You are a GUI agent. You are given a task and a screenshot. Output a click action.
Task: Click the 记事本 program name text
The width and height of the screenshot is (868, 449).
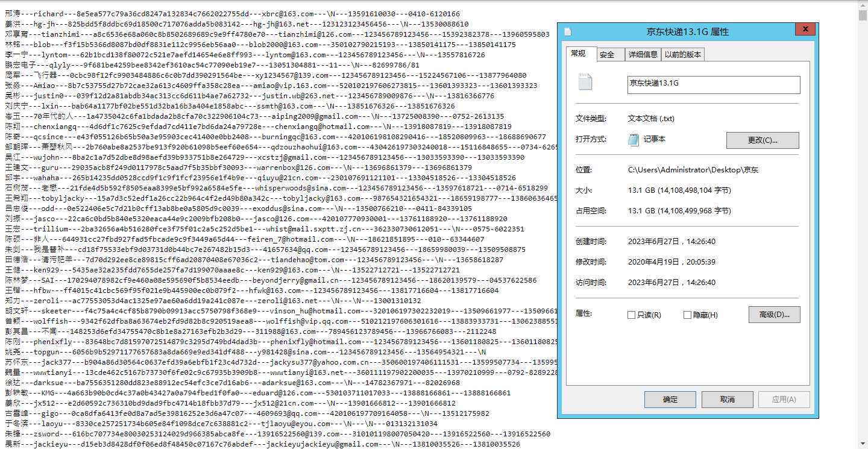click(x=655, y=140)
